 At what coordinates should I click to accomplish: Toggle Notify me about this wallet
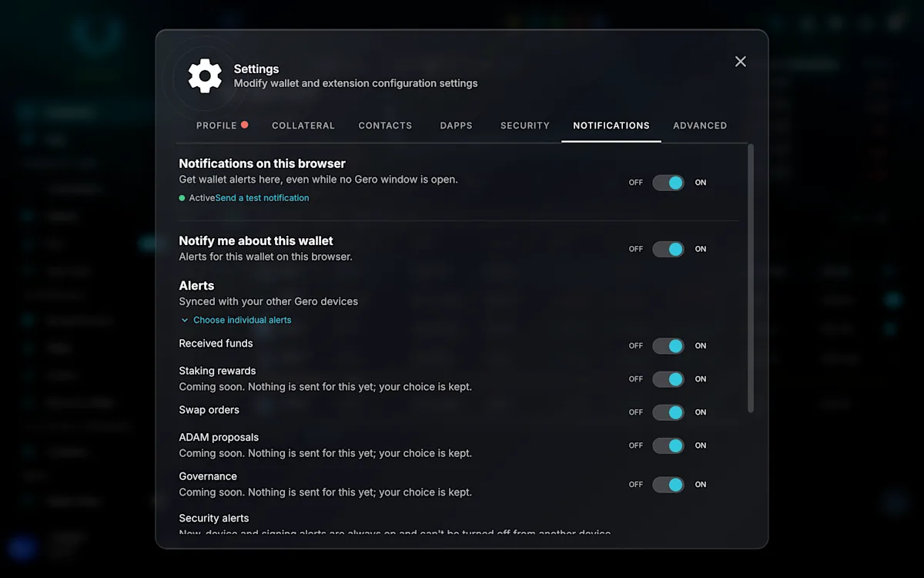point(668,249)
